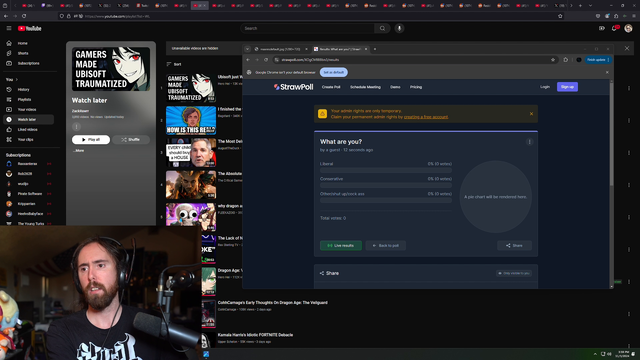Click the Share button beside Back to poll
Viewport: 640px width, 360px height.
(x=514, y=245)
